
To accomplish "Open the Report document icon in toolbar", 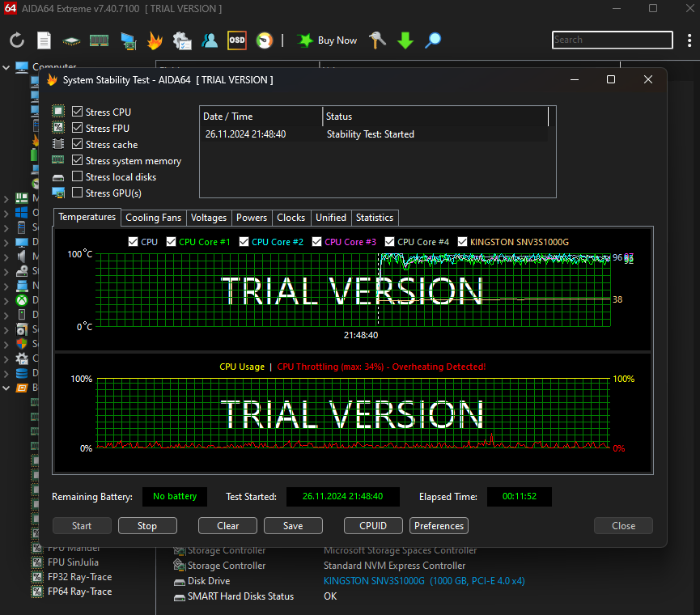I will (44, 40).
